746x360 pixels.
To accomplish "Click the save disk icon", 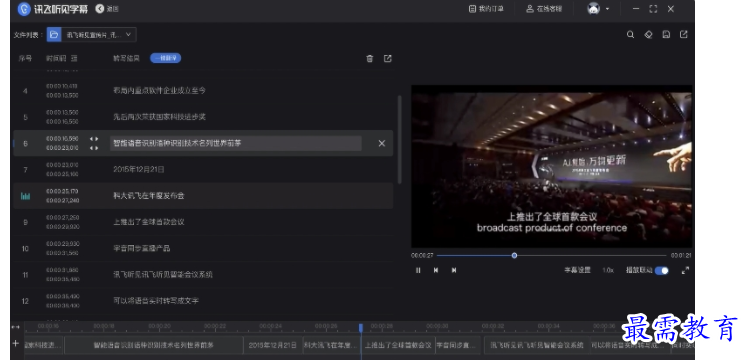I will [666, 35].
